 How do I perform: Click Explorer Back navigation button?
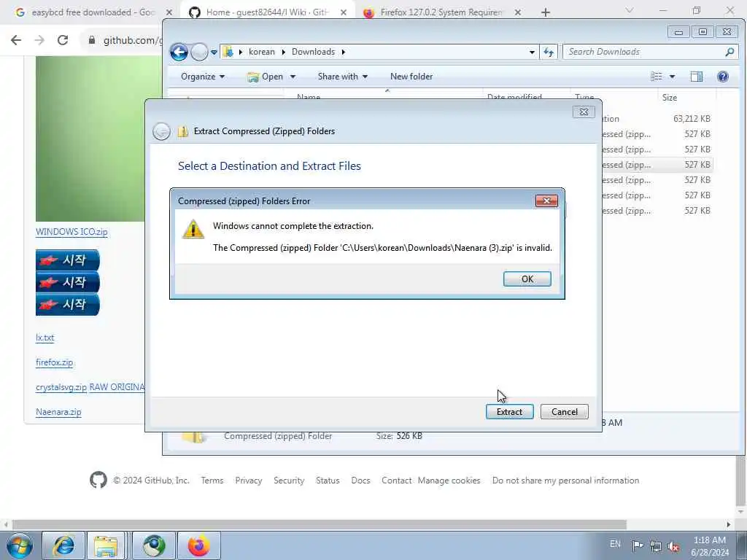pos(179,52)
